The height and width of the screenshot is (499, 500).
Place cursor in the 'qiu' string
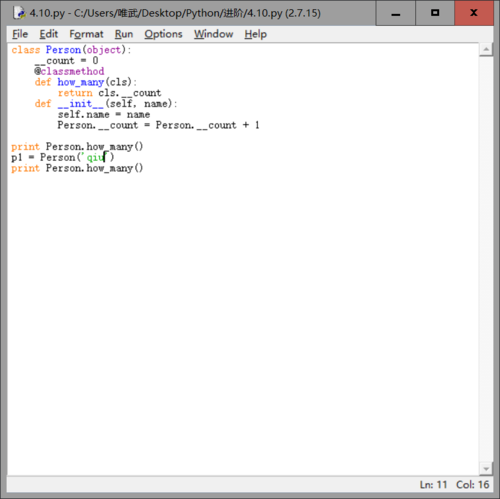(95, 157)
